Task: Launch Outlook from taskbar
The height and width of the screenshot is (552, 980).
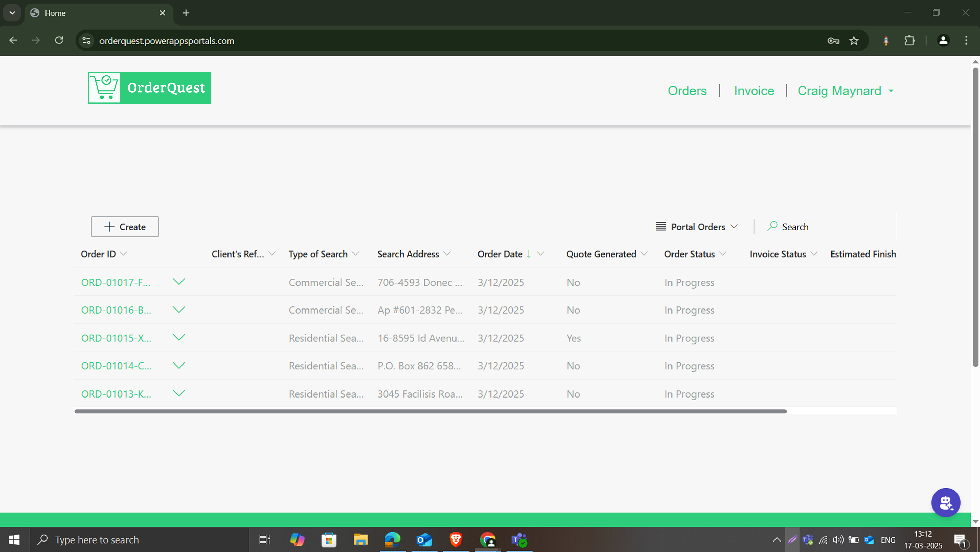Action: click(x=424, y=539)
